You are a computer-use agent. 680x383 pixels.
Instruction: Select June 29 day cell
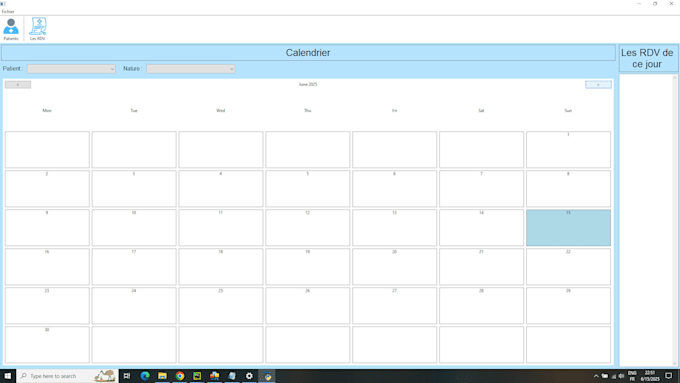[x=568, y=306]
